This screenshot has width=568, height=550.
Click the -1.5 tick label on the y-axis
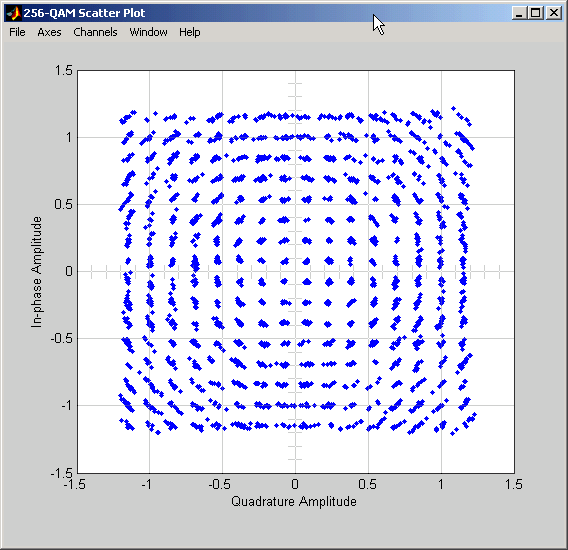(x=62, y=473)
